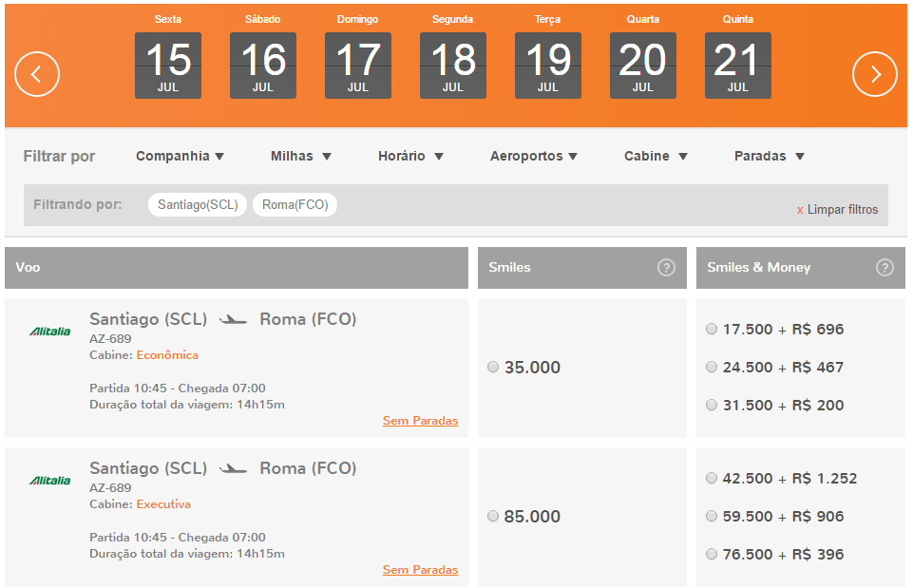
Task: Open Sem Paradas link for Executiva flight
Action: [x=421, y=569]
